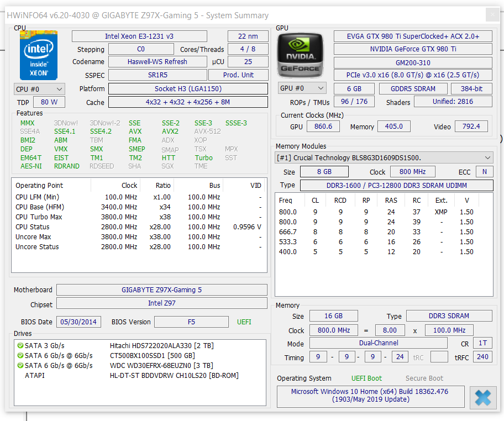The image size is (504, 421).
Task: Open the GPU #0 selector dropdown
Action: 302,88
